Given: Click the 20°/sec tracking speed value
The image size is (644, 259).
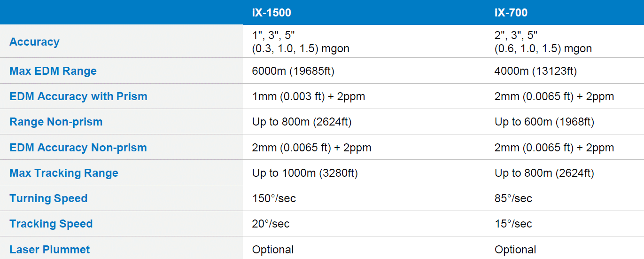Looking at the screenshot, I should tap(271, 224).
